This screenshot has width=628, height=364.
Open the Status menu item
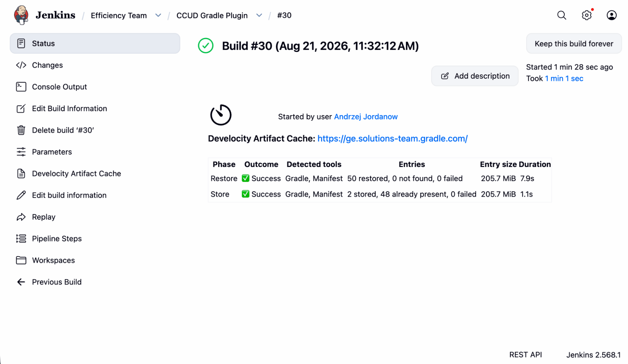(95, 43)
